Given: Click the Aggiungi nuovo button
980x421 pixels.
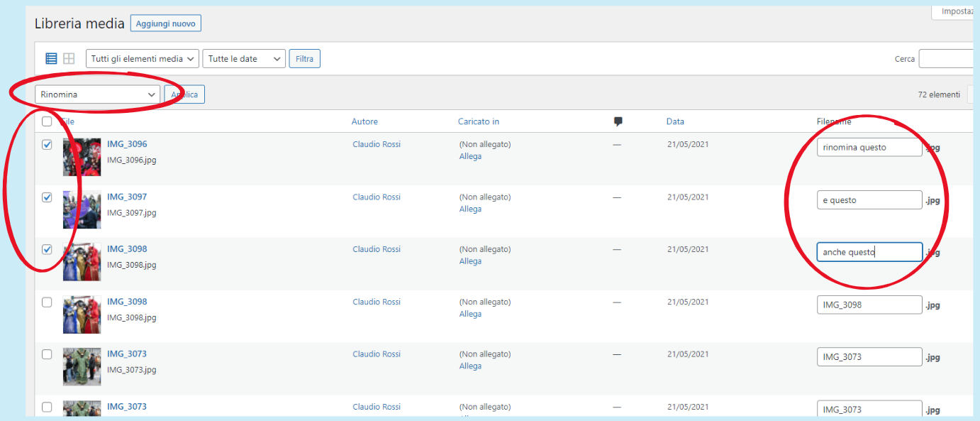Looking at the screenshot, I should [x=166, y=23].
